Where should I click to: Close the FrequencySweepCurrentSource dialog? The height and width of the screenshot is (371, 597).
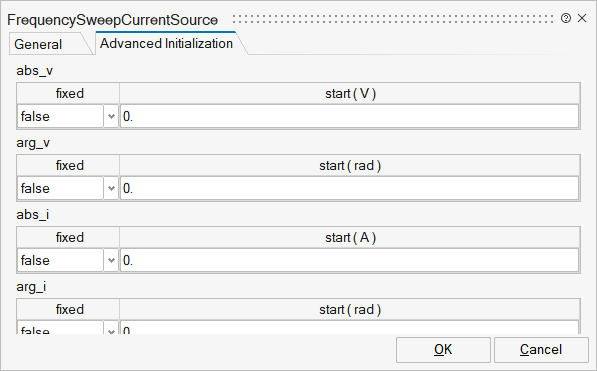tap(582, 18)
